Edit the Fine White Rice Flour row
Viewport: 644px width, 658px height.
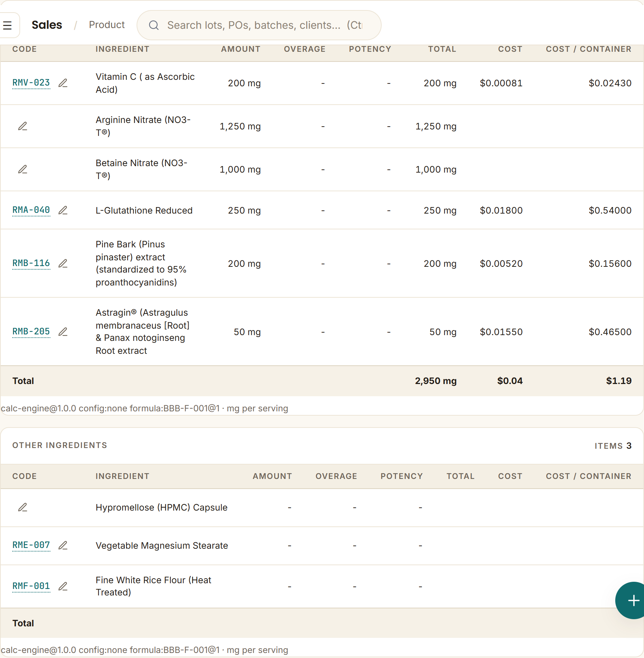(x=63, y=586)
